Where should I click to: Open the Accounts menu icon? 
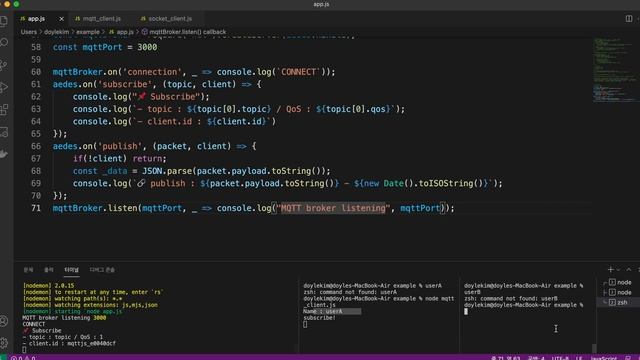pyautogui.click(x=4, y=321)
